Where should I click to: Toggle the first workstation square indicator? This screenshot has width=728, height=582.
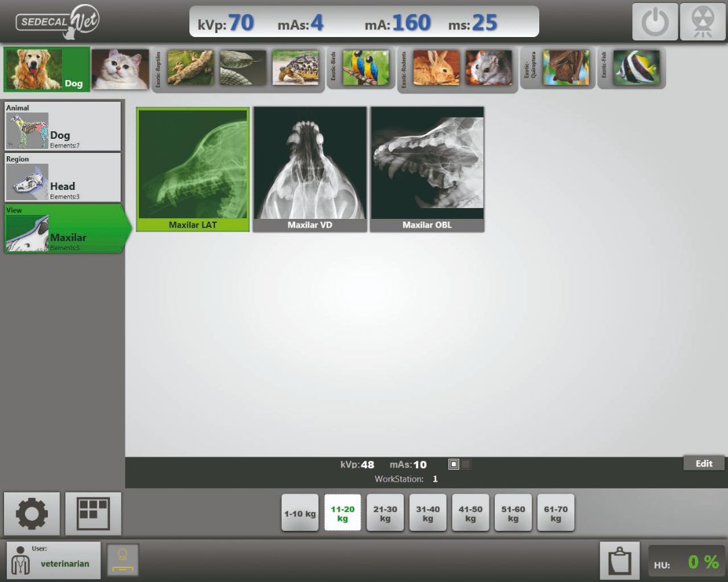pos(454,464)
